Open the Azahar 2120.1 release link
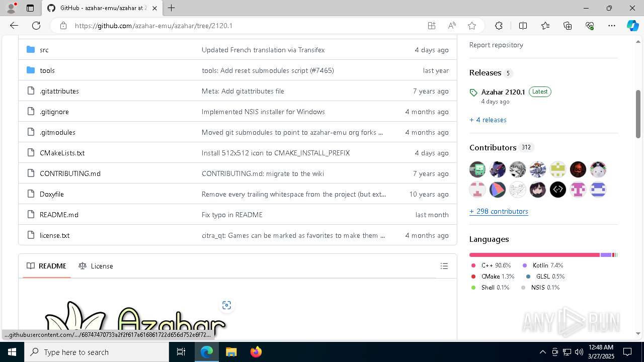 [503, 92]
